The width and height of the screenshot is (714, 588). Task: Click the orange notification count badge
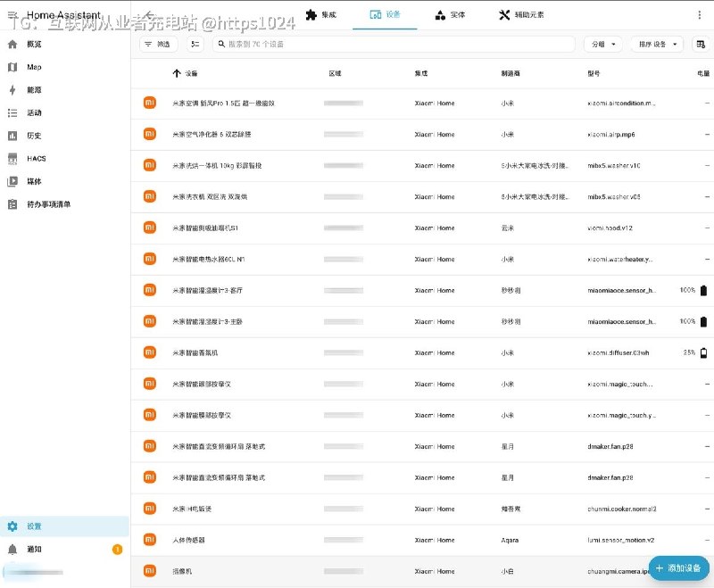click(117, 550)
